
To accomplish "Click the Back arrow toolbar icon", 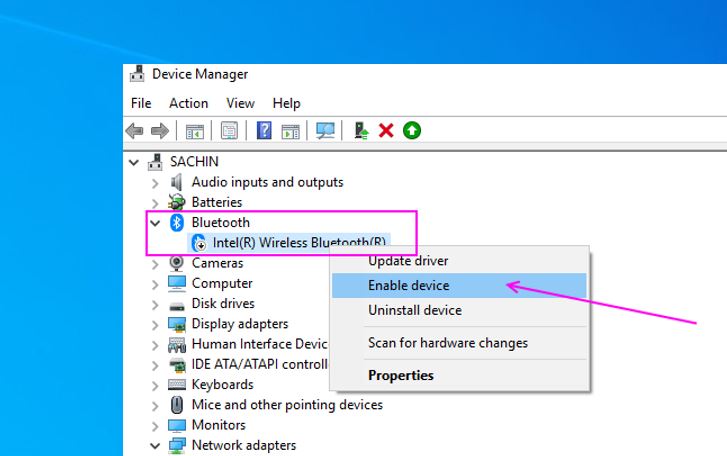I will (134, 131).
